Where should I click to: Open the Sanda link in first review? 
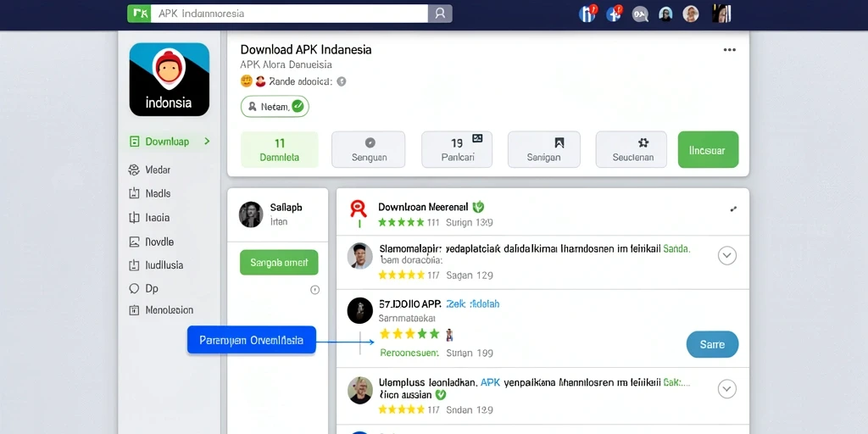(x=676, y=249)
